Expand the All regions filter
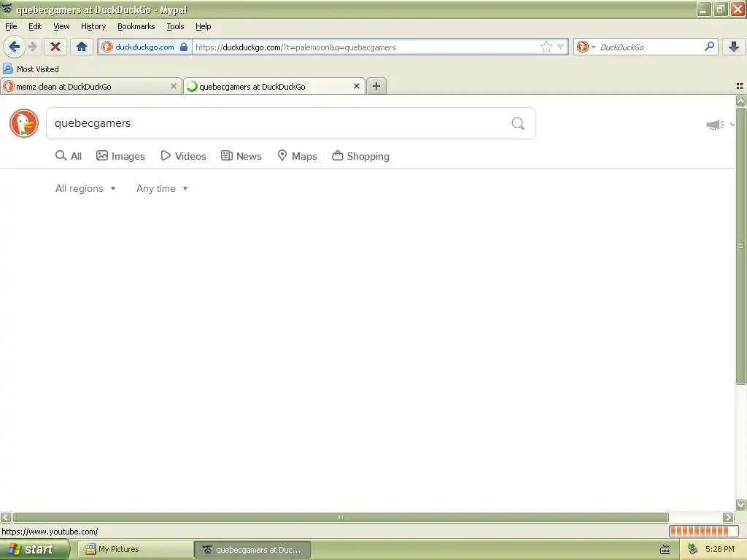The image size is (747, 560). coord(85,189)
